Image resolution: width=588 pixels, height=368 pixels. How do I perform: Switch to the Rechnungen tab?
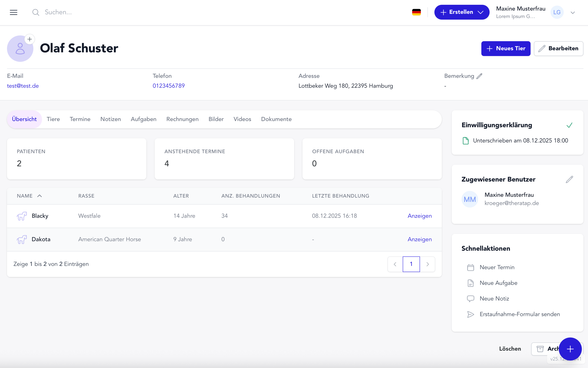(182, 119)
